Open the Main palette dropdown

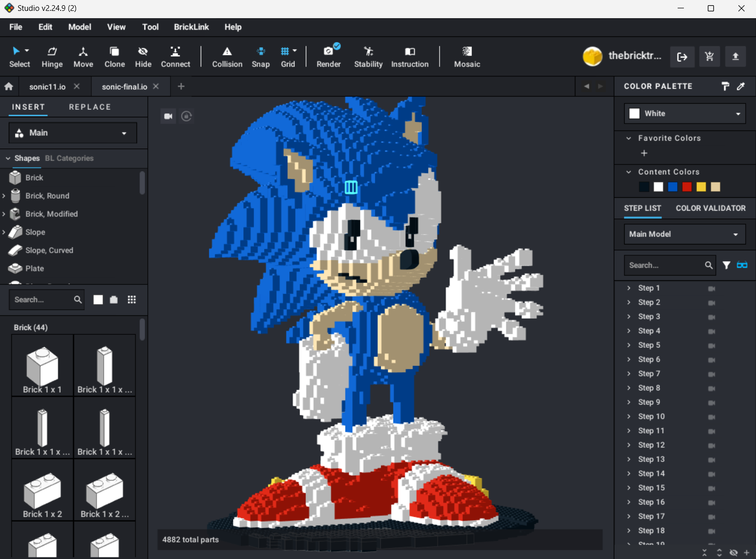[x=73, y=133]
